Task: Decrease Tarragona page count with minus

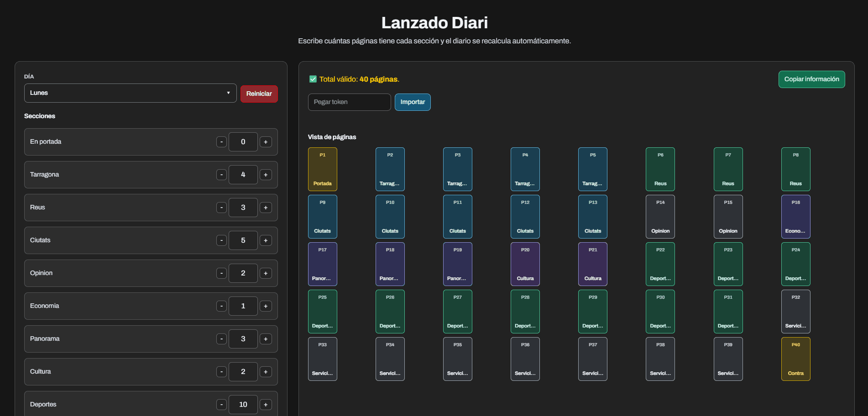Action: point(221,175)
